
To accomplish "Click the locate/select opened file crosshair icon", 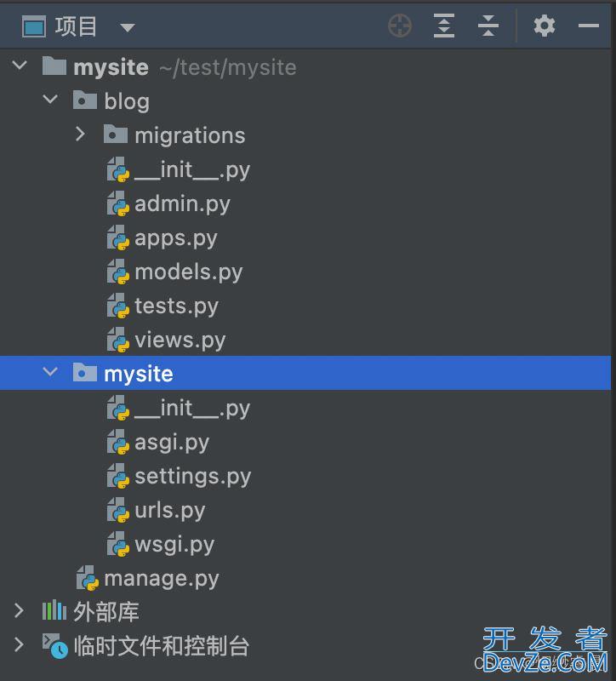I will [x=400, y=26].
